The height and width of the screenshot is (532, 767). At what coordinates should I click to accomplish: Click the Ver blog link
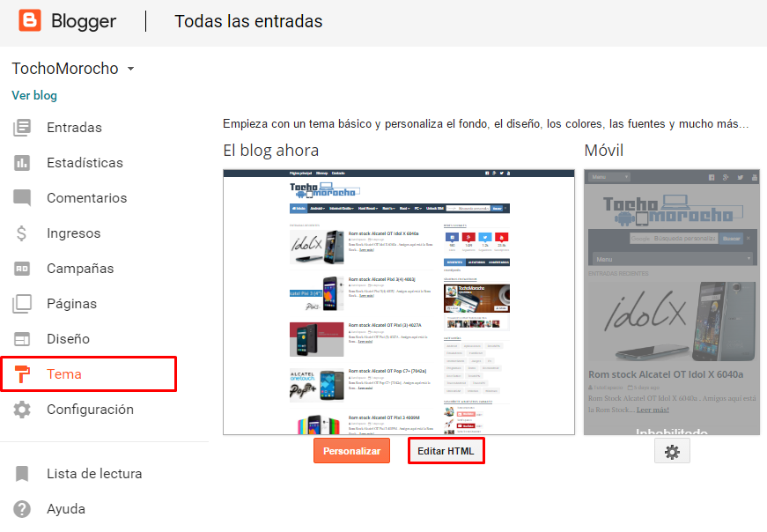coord(34,95)
